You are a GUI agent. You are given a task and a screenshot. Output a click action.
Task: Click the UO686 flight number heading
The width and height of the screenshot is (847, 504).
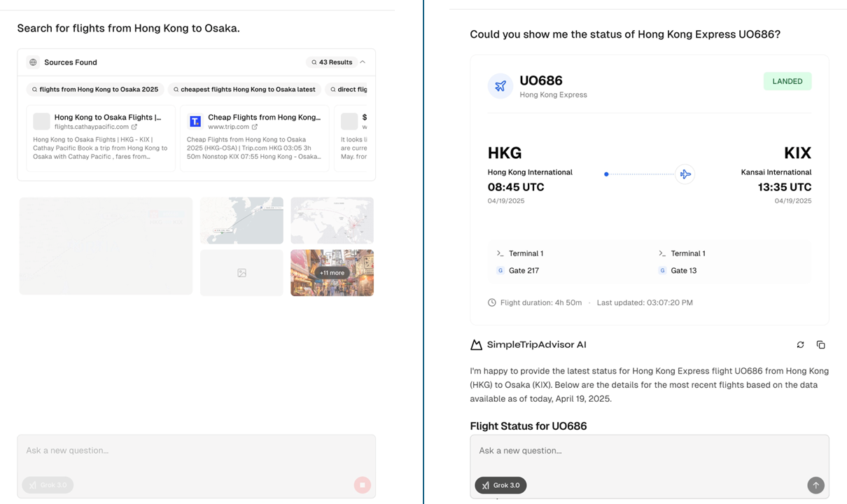[541, 80]
